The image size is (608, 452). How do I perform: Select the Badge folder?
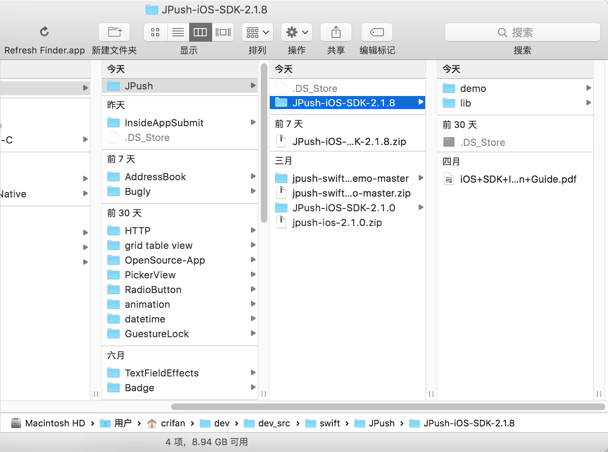tap(180, 388)
